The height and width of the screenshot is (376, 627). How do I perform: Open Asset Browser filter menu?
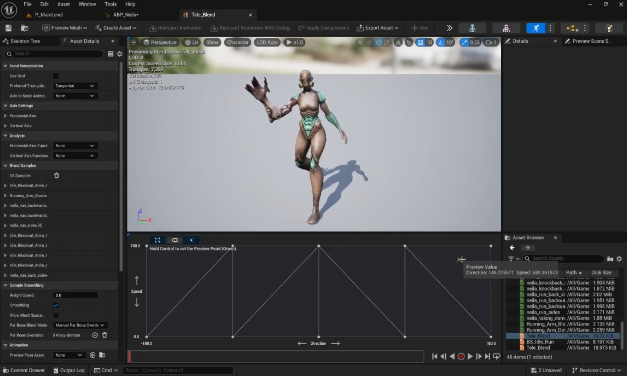pos(513,259)
